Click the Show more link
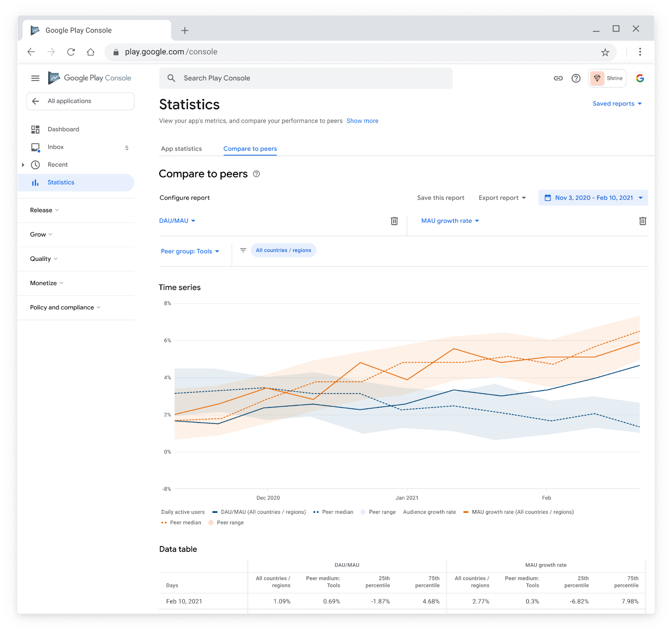672x633 pixels. tap(362, 121)
